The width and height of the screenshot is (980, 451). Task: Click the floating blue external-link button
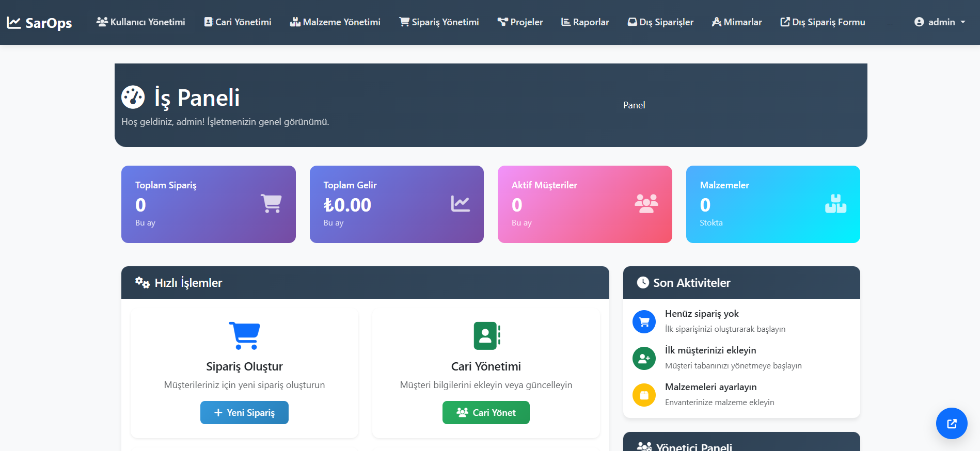coord(952,424)
